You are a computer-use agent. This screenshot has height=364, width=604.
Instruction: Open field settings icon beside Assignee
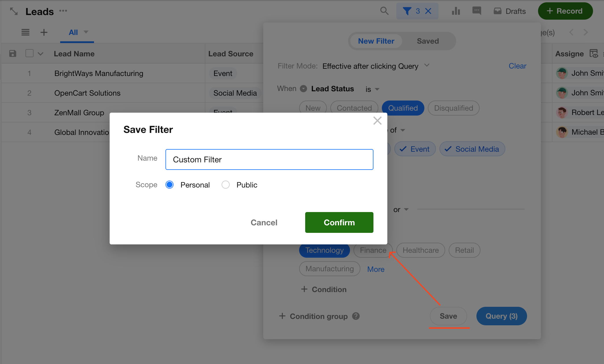tap(593, 54)
